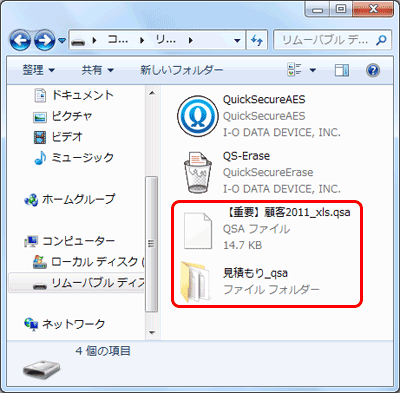Refresh the folder view
400x393 pixels.
click(257, 40)
